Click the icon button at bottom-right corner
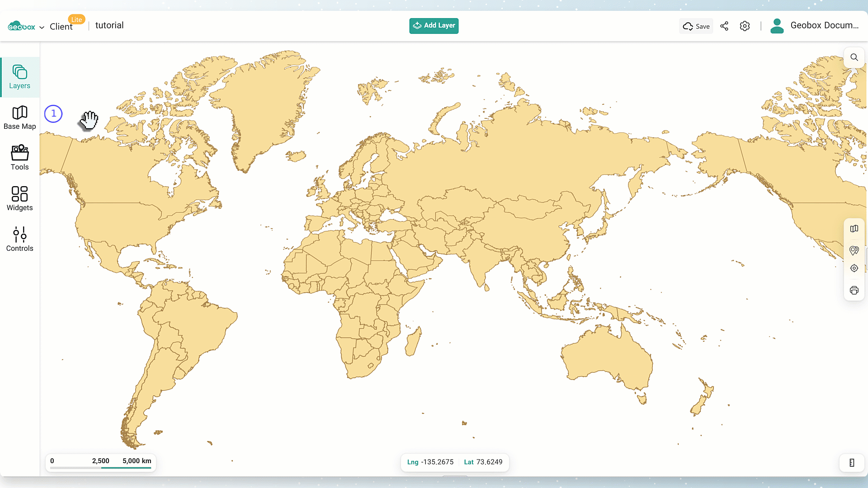Screen dimensions: 868x488 pyautogui.click(x=852, y=463)
